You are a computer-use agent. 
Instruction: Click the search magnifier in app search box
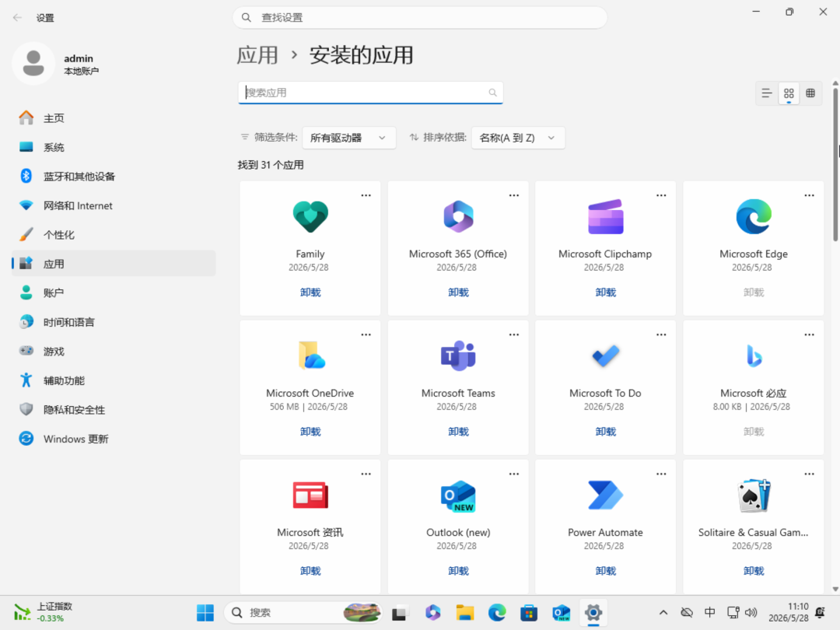tap(492, 93)
